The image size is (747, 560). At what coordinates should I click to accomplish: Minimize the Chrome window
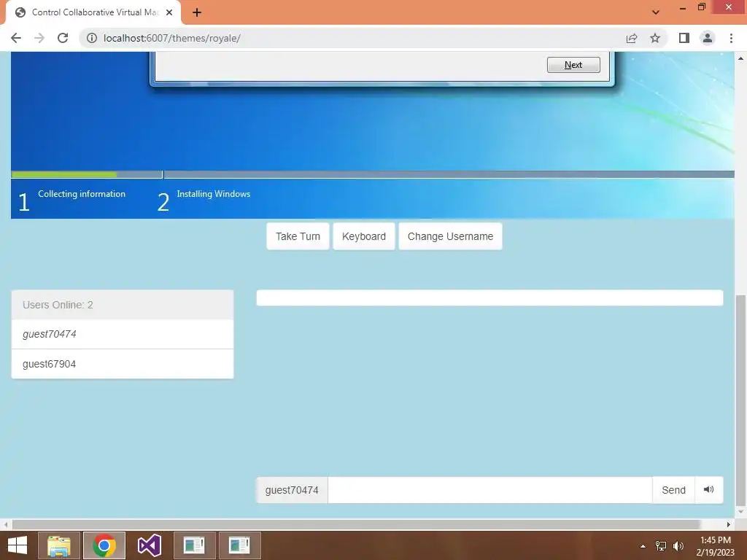click(682, 7)
